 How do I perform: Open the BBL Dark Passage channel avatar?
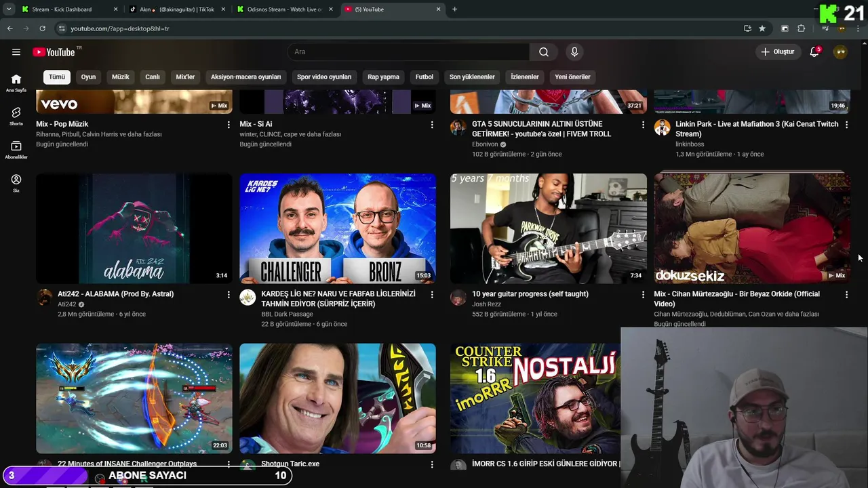(248, 298)
